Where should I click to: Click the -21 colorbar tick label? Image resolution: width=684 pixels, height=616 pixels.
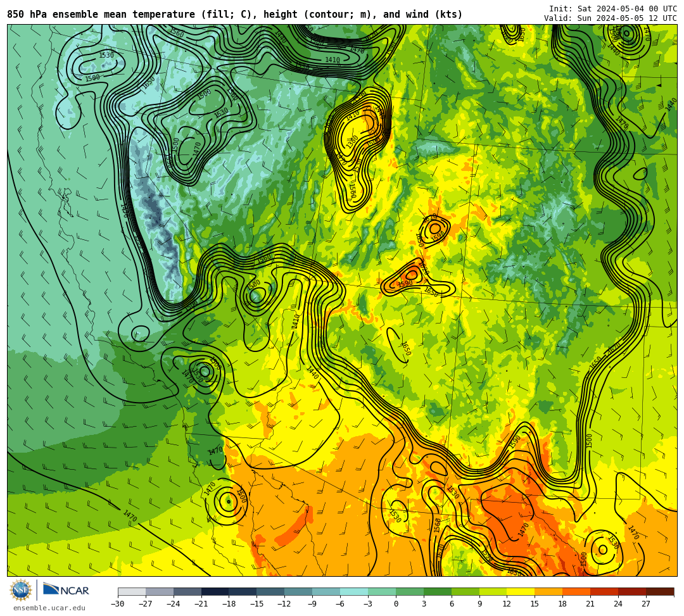click(x=201, y=604)
